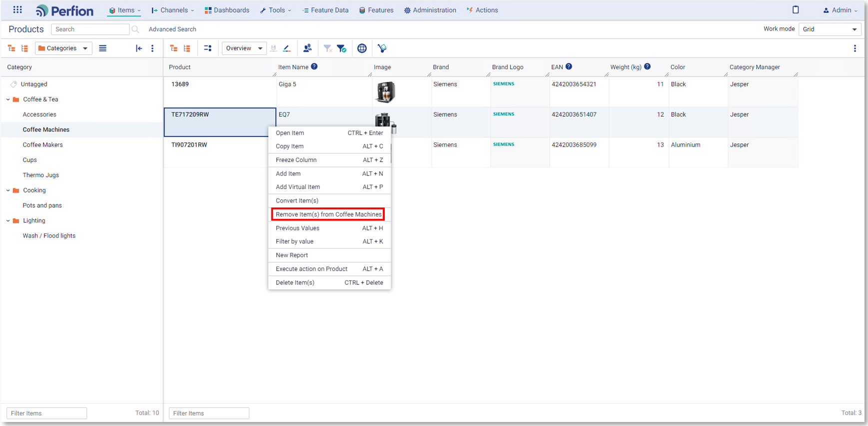
Task: Click help icon next to EAN
Action: 569,66
